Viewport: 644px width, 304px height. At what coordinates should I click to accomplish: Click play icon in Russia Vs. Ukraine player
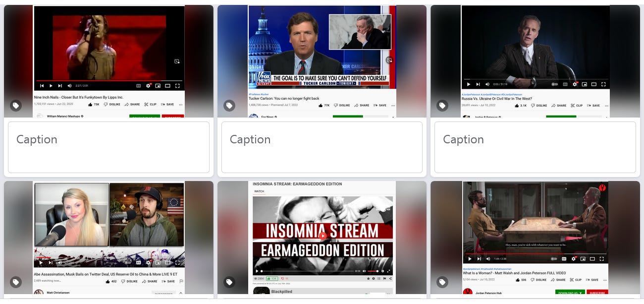[469, 84]
